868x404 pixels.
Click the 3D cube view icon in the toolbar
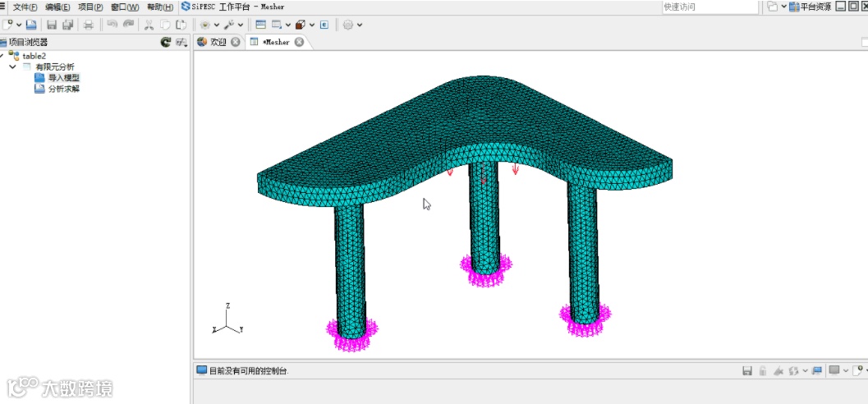301,25
